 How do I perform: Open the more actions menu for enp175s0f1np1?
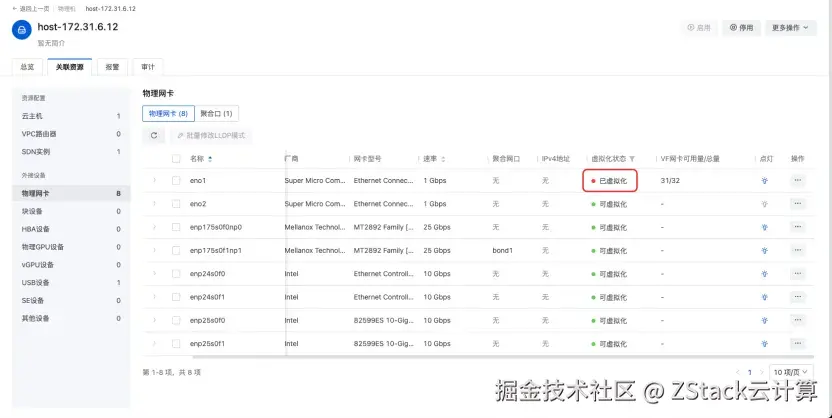tap(798, 250)
